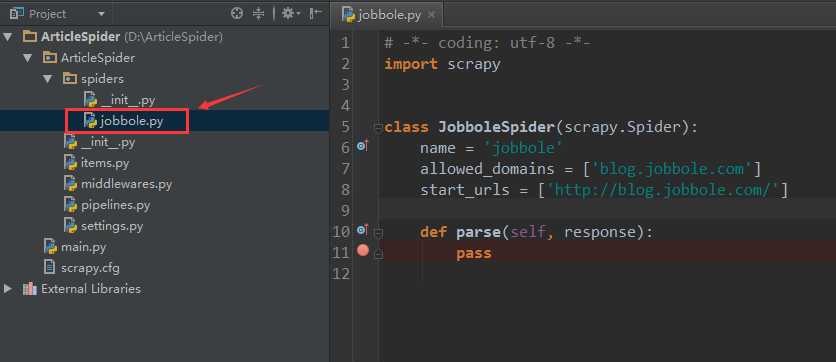Switch to the jobbole.py editor tab
The width and height of the screenshot is (836, 362).
(x=390, y=14)
